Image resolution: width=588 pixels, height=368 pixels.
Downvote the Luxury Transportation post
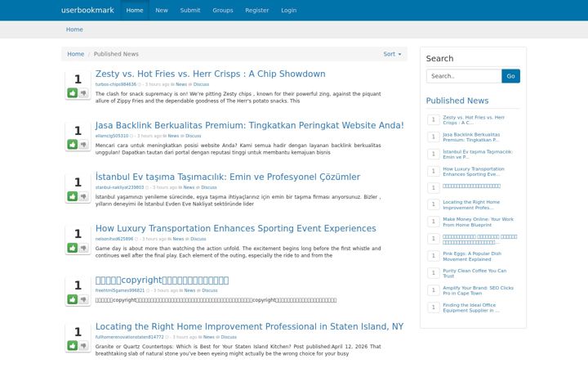83,248
